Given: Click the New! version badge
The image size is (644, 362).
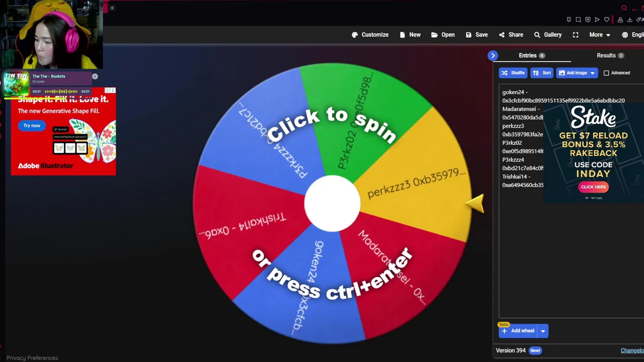Looking at the screenshot, I should 535,350.
